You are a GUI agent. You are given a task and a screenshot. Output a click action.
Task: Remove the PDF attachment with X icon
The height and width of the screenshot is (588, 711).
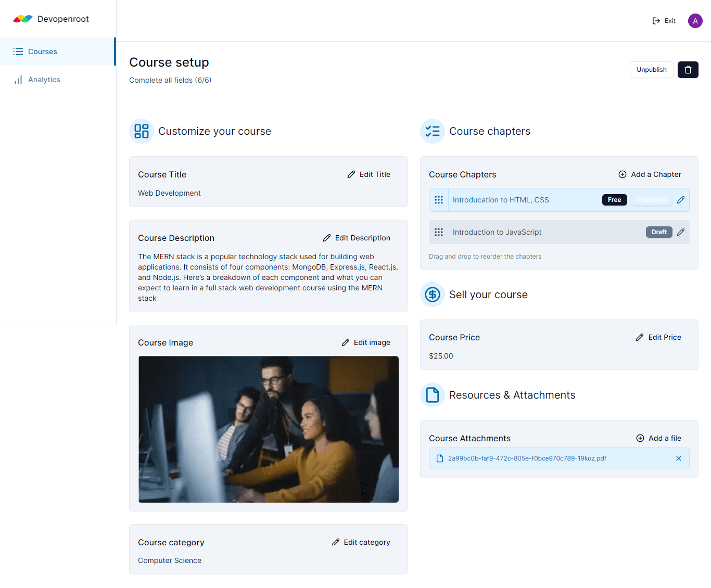(x=679, y=458)
